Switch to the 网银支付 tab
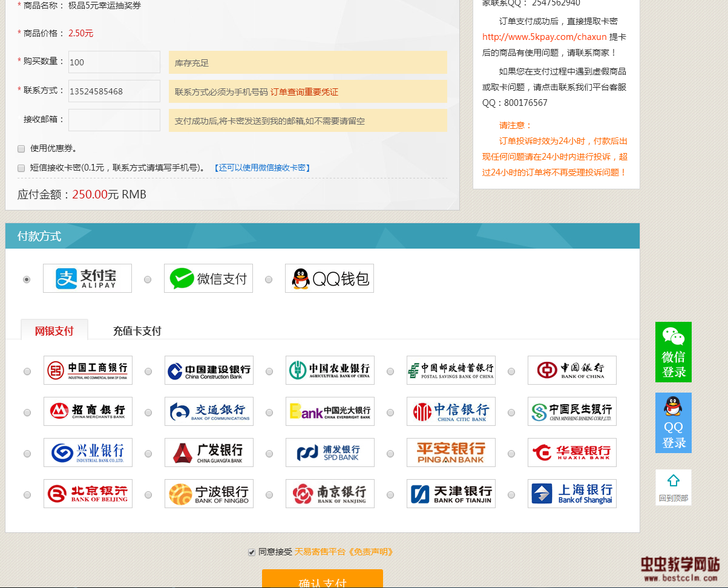Screen dimensions: 728x588 (54, 330)
